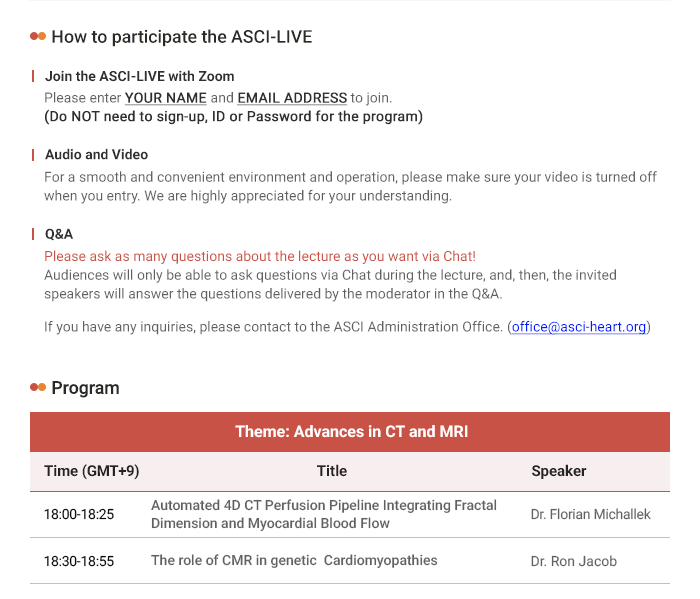Open the office@asci-heart.org email link
700x599 pixels.
(579, 327)
